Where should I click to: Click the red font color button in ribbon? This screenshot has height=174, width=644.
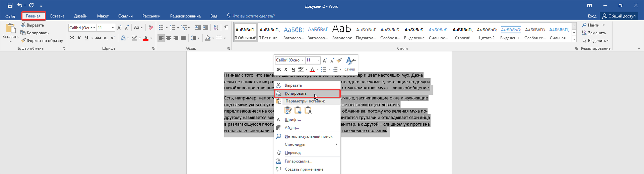coord(146,38)
